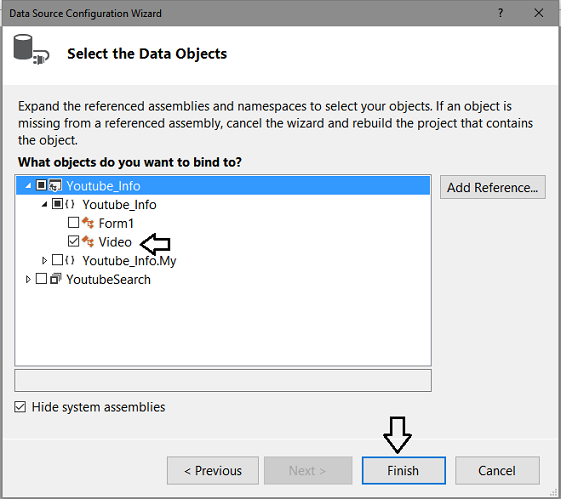Image resolution: width=561 pixels, height=499 pixels.
Task: Click the database wizard icon in header
Action: point(31,50)
